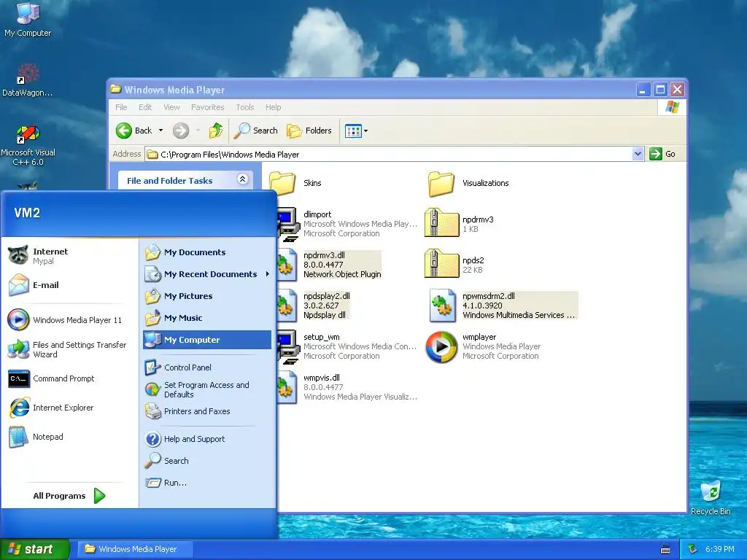Open E-mail from Start menu
The width and height of the screenshot is (747, 560).
[34, 285]
